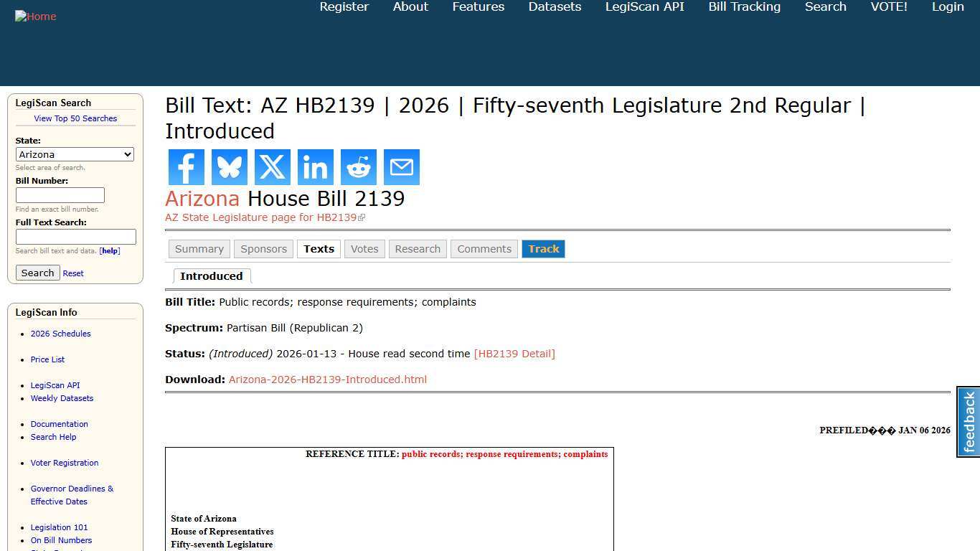Share the bill on LinkedIn
Screen dimensions: 980x551
[315, 166]
